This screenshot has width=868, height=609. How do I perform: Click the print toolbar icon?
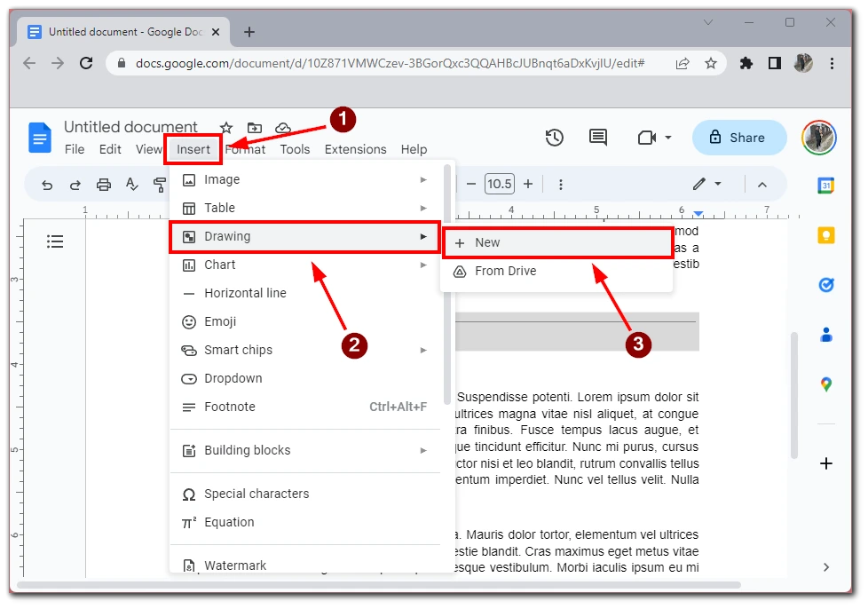(x=104, y=185)
